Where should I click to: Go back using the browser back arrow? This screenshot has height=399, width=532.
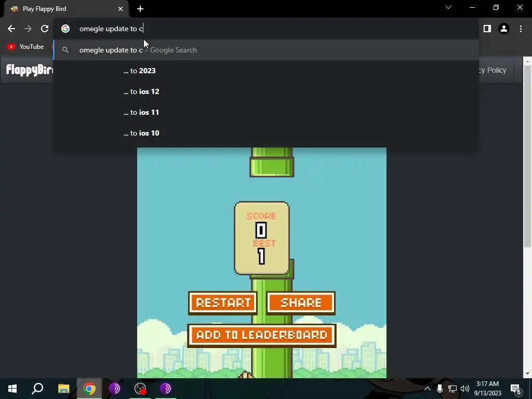click(11, 29)
